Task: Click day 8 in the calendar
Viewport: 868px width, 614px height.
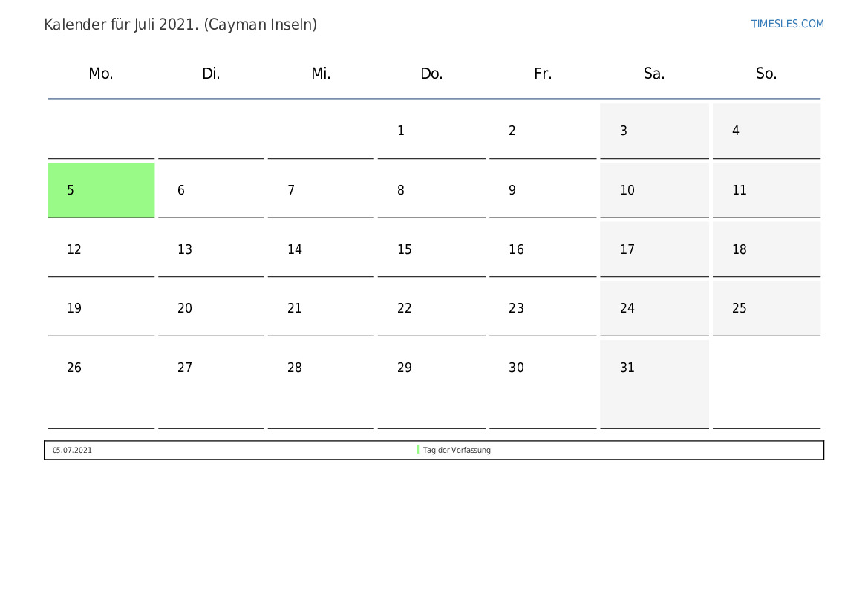Action: 432,190
